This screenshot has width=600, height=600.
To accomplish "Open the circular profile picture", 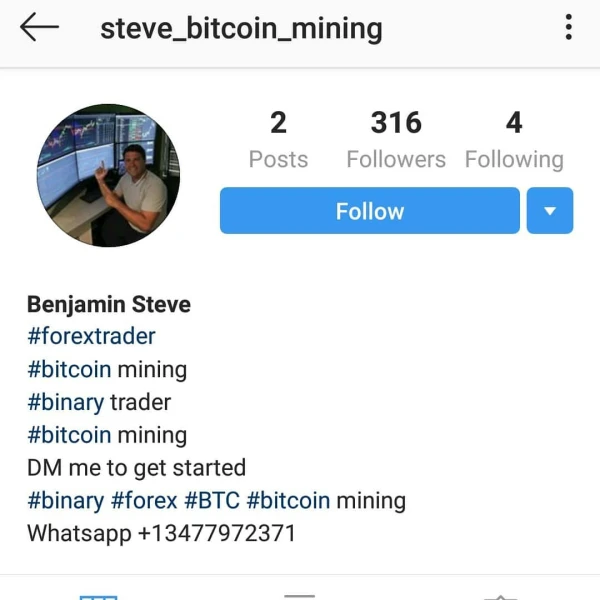I will click(108, 176).
